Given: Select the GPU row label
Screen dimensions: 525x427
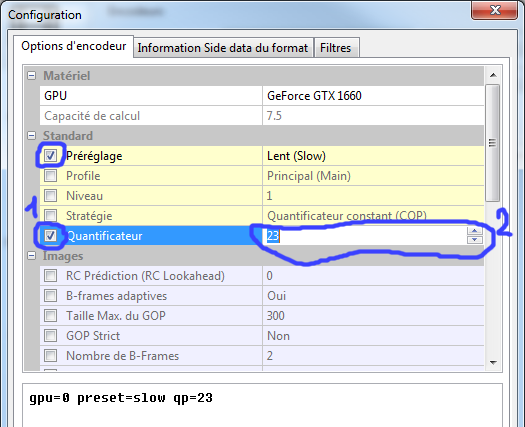Looking at the screenshot, I should pyautogui.click(x=56, y=96).
